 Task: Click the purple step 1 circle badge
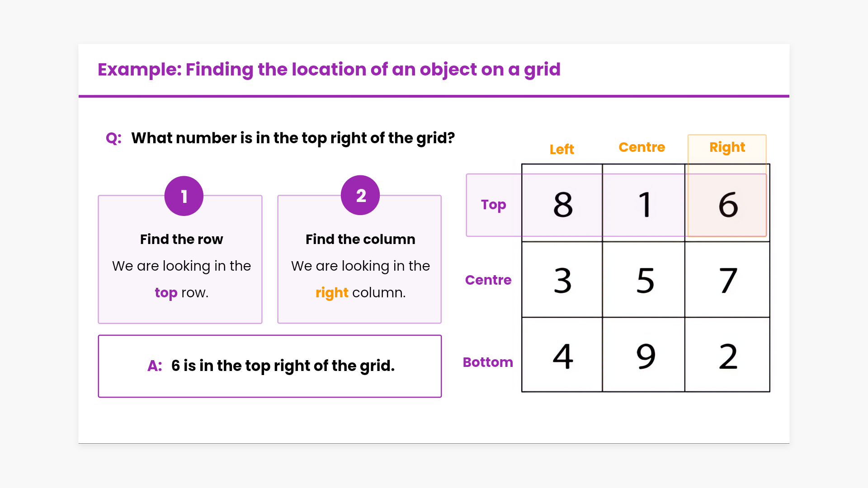coord(184,196)
